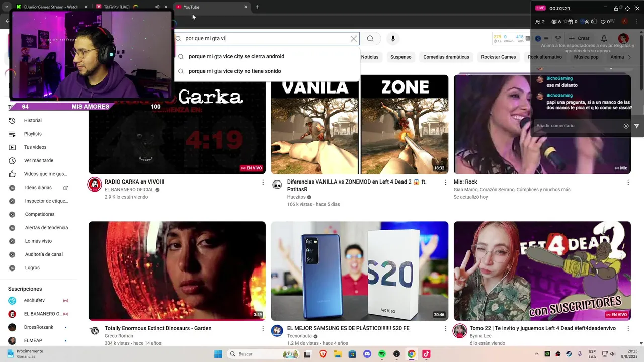Open settings gear in the LIVE overlay

627,8
